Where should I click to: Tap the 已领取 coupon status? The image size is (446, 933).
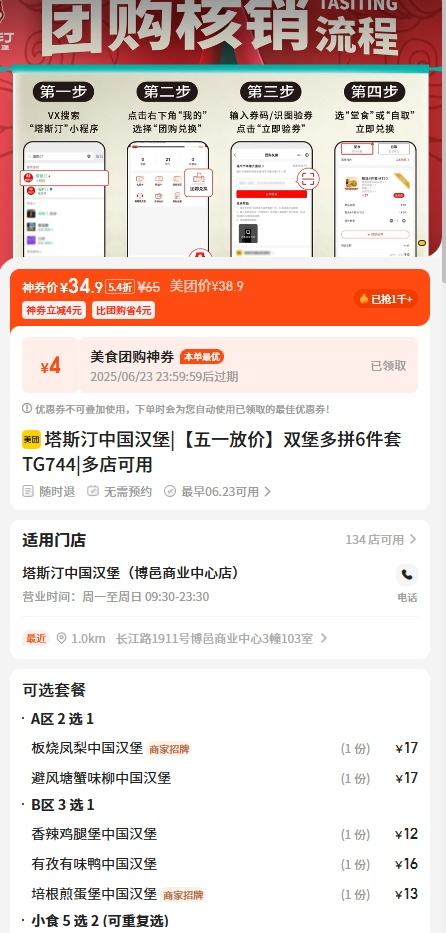tap(388, 365)
